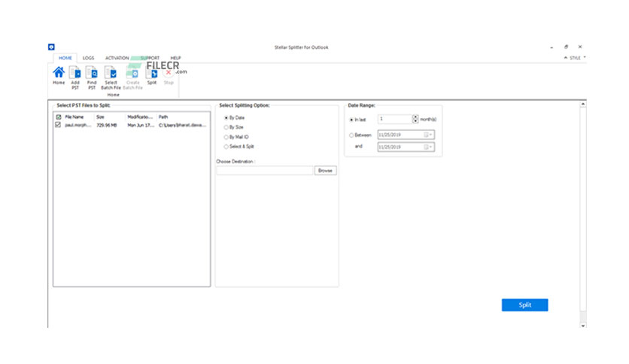This screenshot has height=364, width=629.
Task: Click the 729.96 MB size cell
Action: pyautogui.click(x=107, y=125)
